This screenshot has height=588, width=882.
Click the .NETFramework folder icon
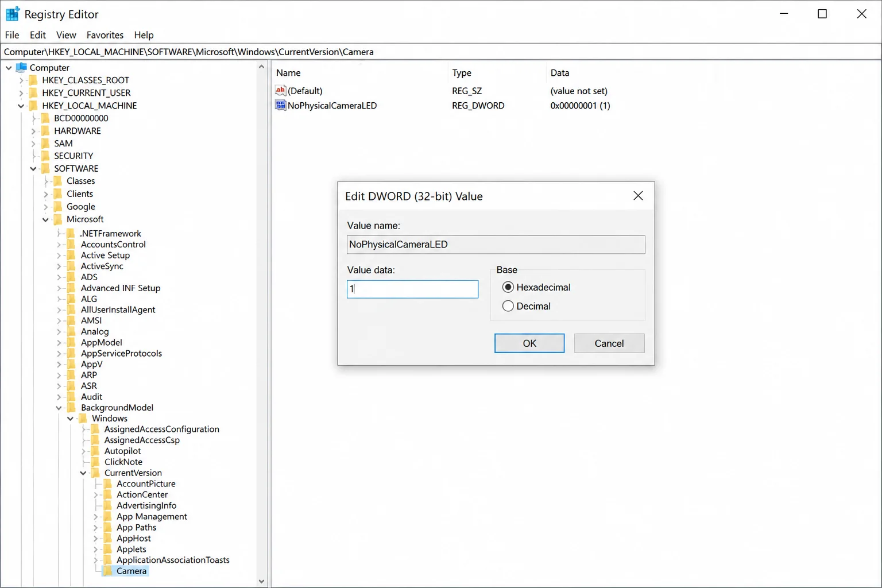[x=71, y=233]
